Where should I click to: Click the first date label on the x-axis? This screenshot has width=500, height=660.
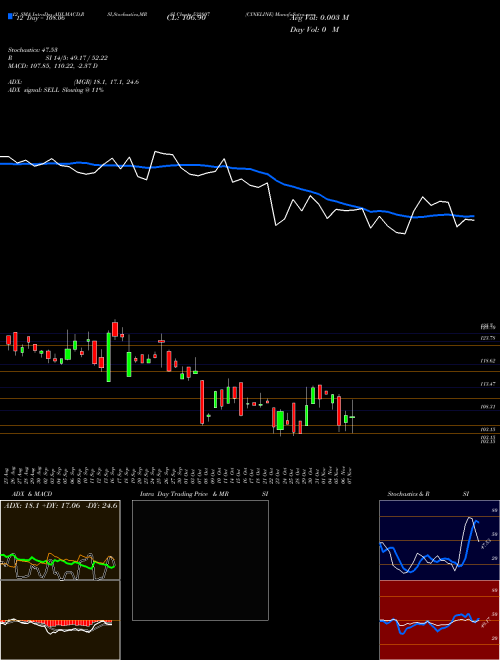tap(8, 474)
